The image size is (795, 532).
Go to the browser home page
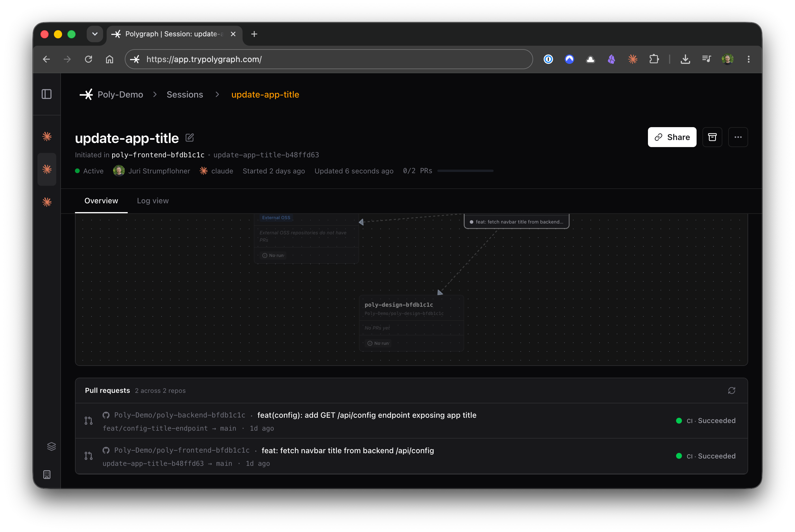pos(109,59)
